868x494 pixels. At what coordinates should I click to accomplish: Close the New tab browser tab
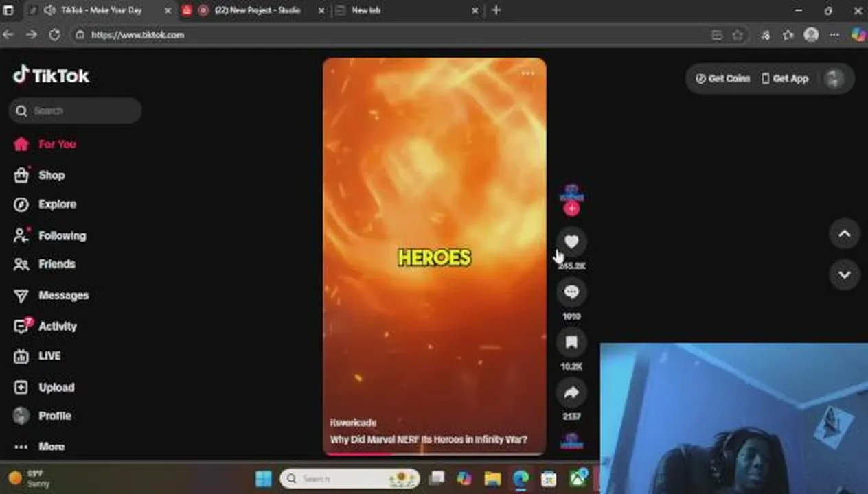click(x=475, y=10)
